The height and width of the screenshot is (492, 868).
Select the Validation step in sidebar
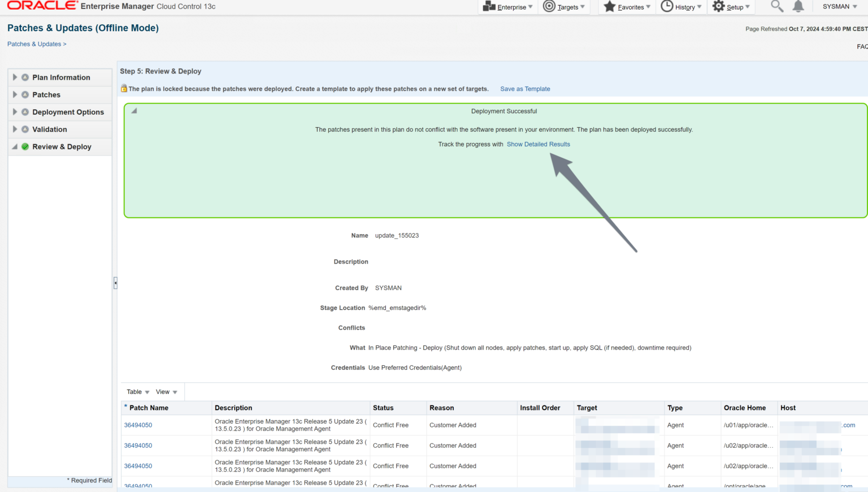(x=50, y=130)
